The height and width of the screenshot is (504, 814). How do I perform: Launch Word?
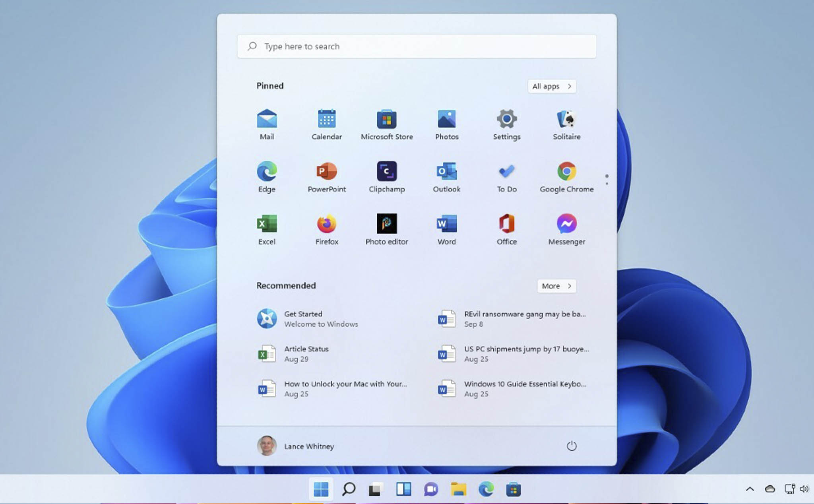[447, 229]
